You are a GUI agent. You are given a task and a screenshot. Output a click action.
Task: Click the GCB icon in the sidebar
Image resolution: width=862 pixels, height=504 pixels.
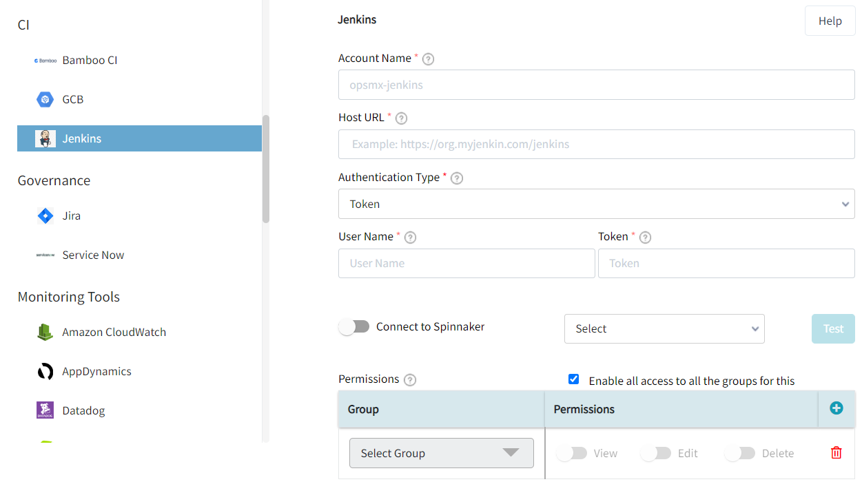[x=44, y=99]
